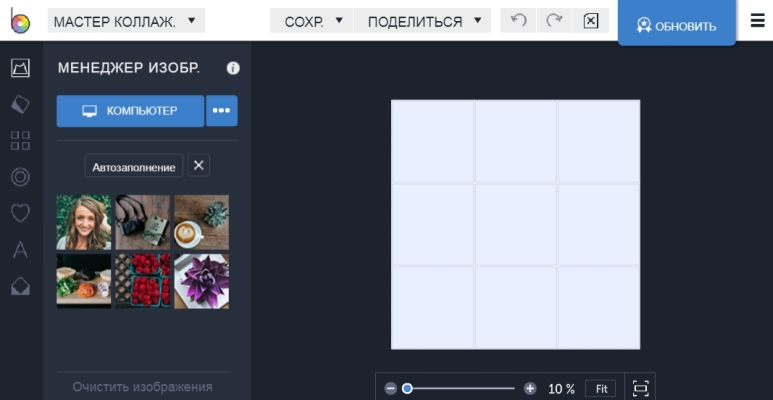The width and height of the screenshot is (773, 400).
Task: Open the Layouts grid icon
Action: pos(20,140)
